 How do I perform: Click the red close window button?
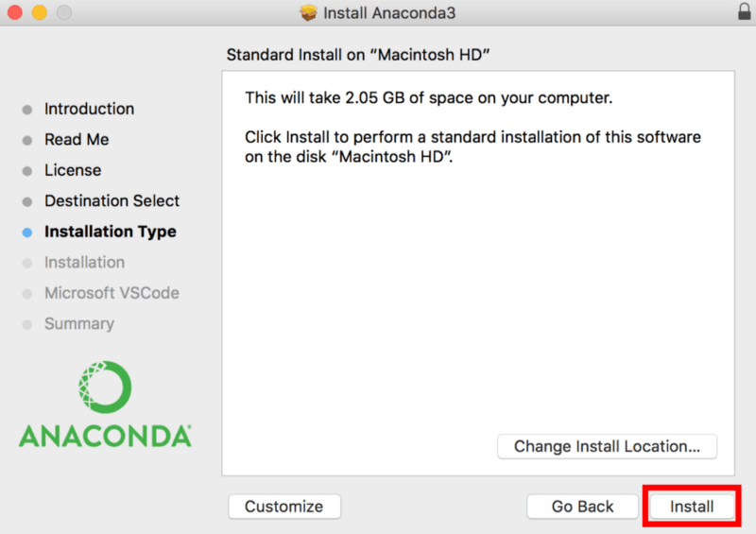click(15, 12)
